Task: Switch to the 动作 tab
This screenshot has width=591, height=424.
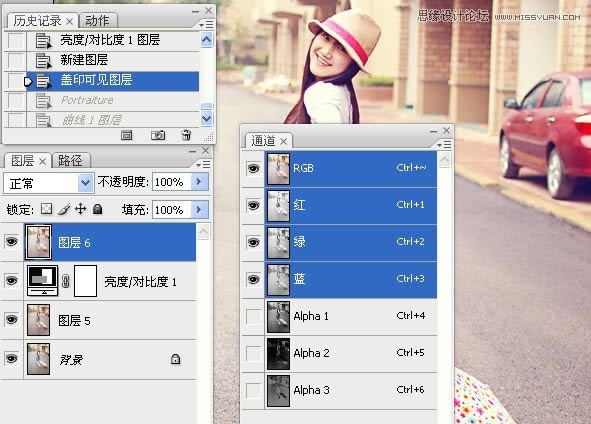Action: coord(98,21)
